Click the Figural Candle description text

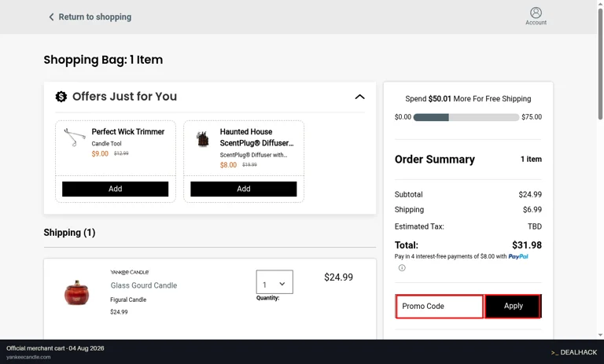128,300
